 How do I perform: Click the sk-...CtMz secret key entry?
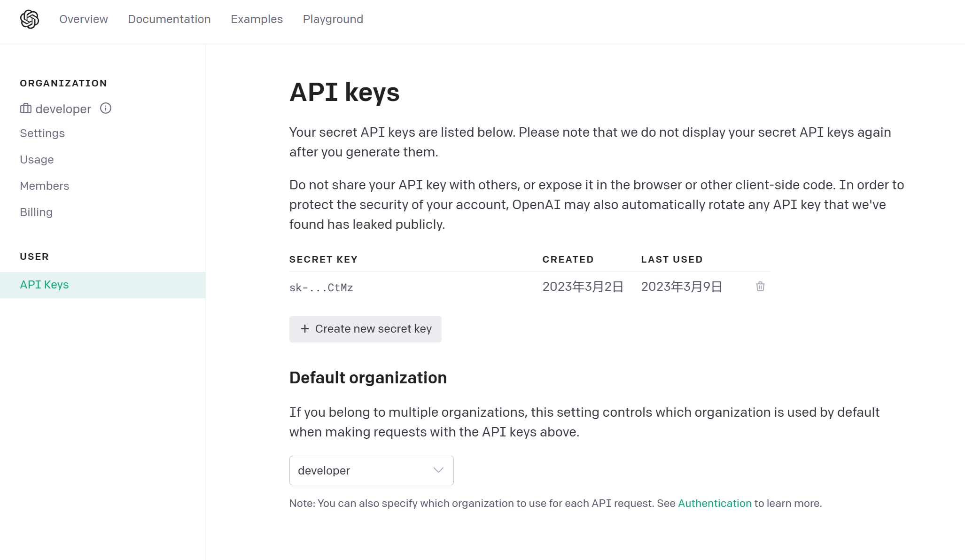(x=321, y=288)
